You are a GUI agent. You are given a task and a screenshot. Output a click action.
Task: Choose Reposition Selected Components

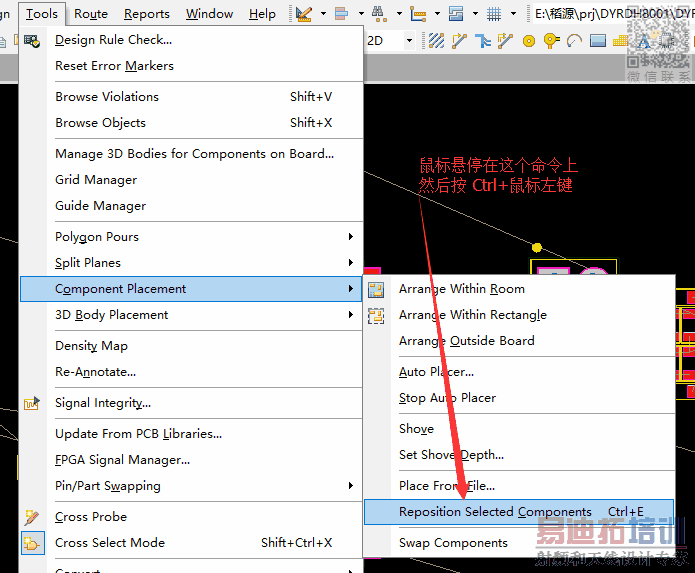(x=519, y=512)
